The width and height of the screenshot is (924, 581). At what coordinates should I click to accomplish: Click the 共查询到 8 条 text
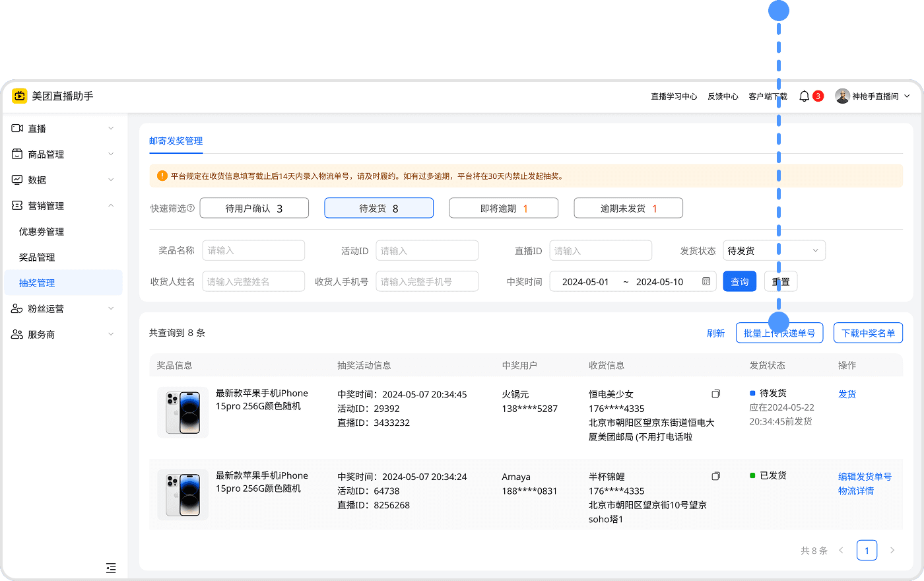click(177, 333)
